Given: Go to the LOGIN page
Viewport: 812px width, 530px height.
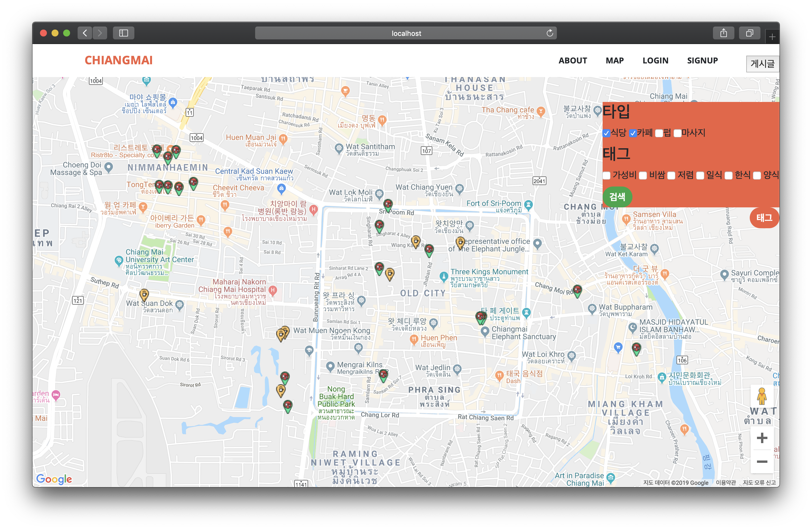Looking at the screenshot, I should [655, 61].
